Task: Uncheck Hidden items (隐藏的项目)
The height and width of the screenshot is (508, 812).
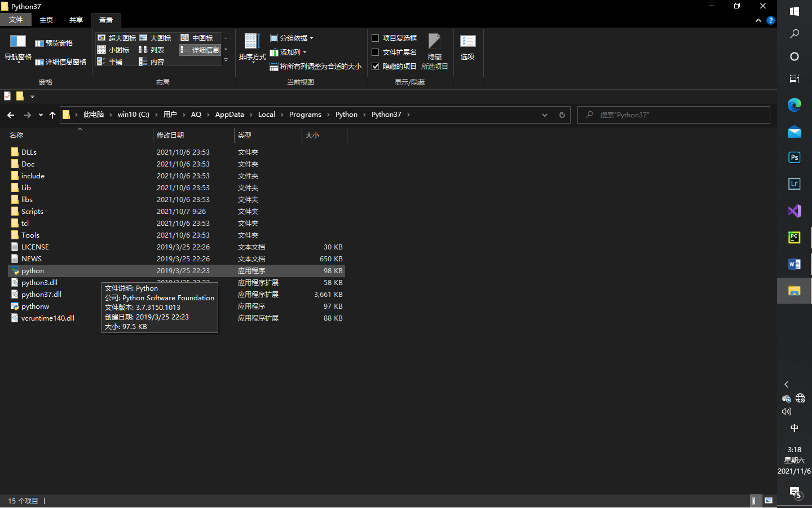Action: (394, 66)
